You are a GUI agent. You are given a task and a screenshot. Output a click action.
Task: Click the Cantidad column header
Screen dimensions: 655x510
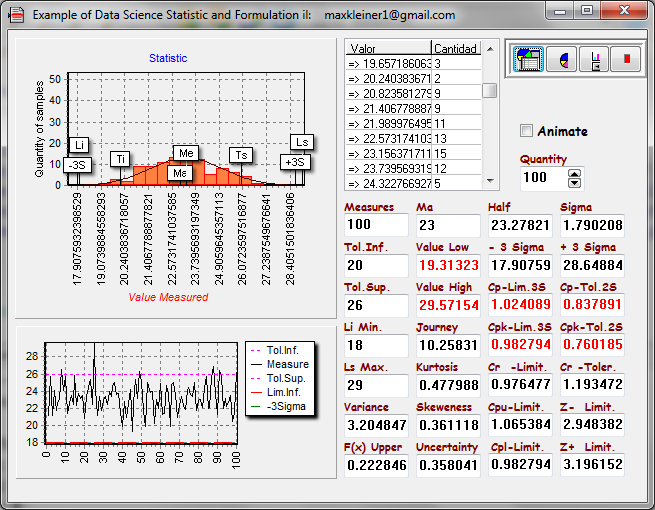(x=455, y=48)
